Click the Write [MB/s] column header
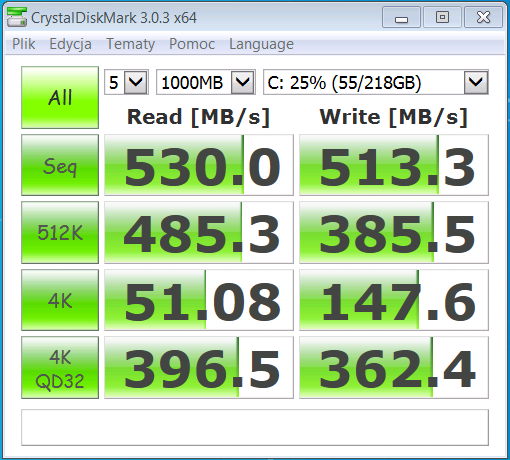Image resolution: width=510 pixels, height=460 pixels. click(394, 117)
